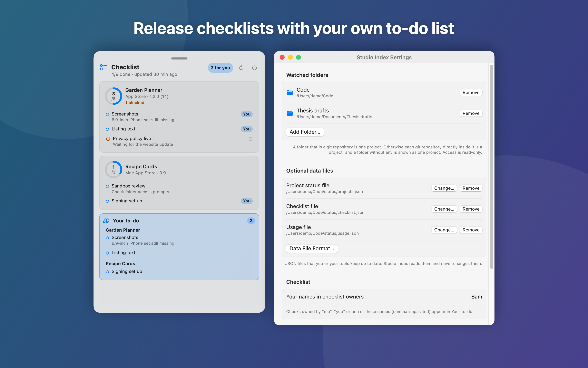
Task: Click the 3 for you badge
Action: coord(220,68)
